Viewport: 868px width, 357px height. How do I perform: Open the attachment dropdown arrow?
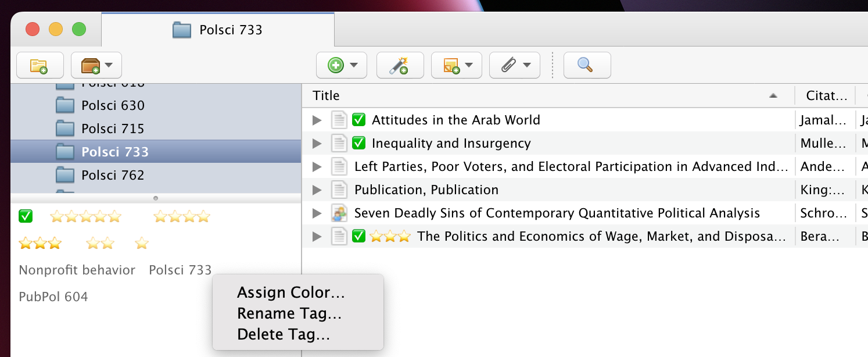pos(526,65)
